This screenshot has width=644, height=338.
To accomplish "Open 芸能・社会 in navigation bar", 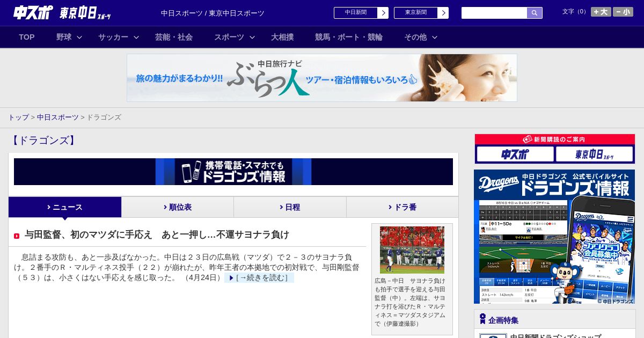I will (174, 37).
